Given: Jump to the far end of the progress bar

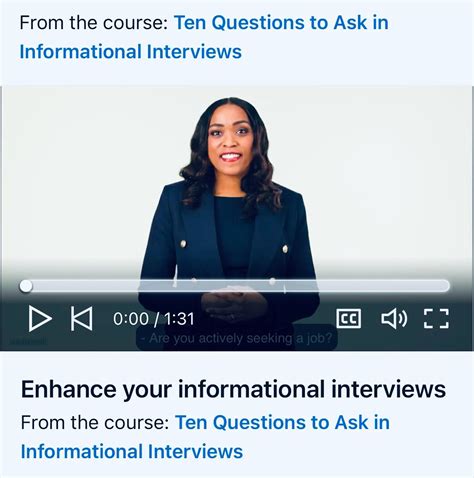Looking at the screenshot, I should coord(447,286).
